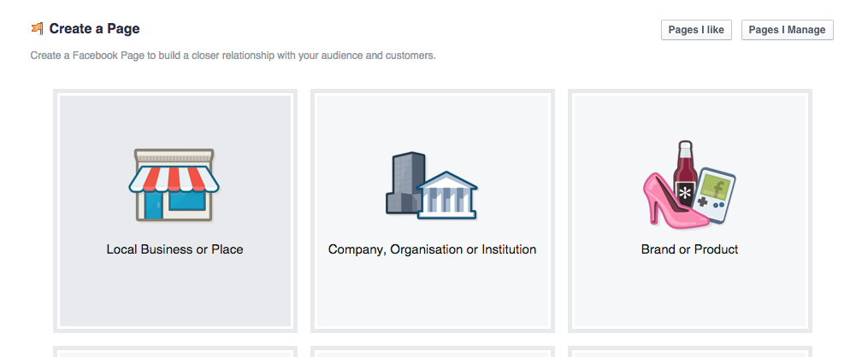868x357 pixels.
Task: Open Pages I Manage
Action: pyautogui.click(x=787, y=30)
